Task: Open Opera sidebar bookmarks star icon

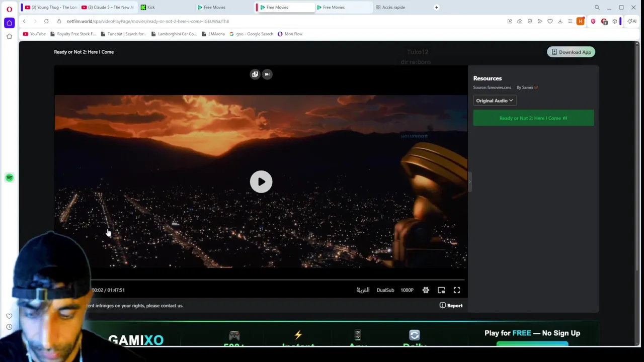Action: (9, 36)
